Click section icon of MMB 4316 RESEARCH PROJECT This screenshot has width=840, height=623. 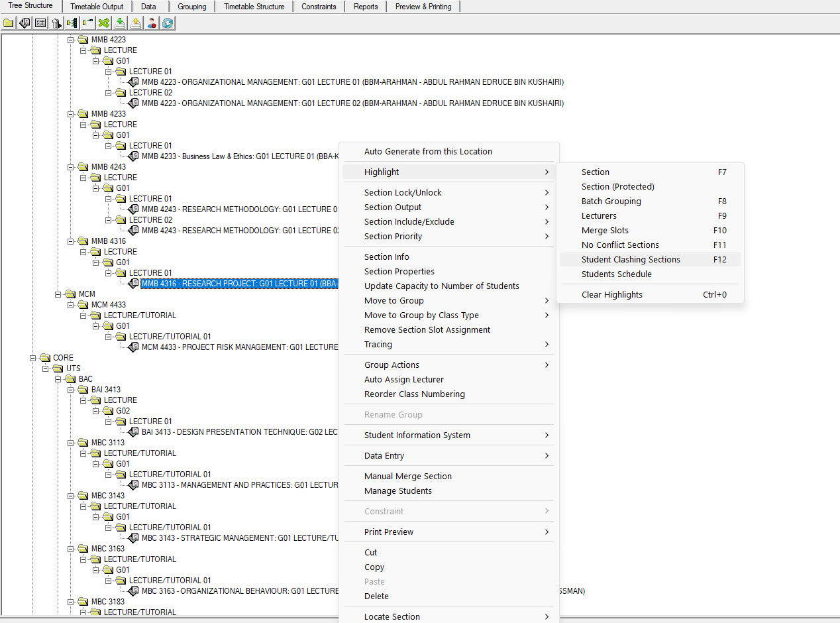(x=133, y=284)
